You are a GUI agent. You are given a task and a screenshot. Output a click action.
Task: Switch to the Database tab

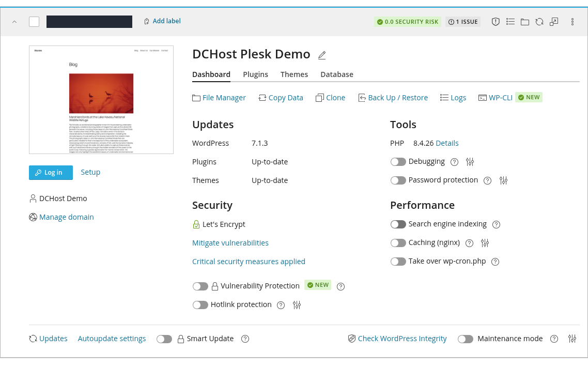337,74
